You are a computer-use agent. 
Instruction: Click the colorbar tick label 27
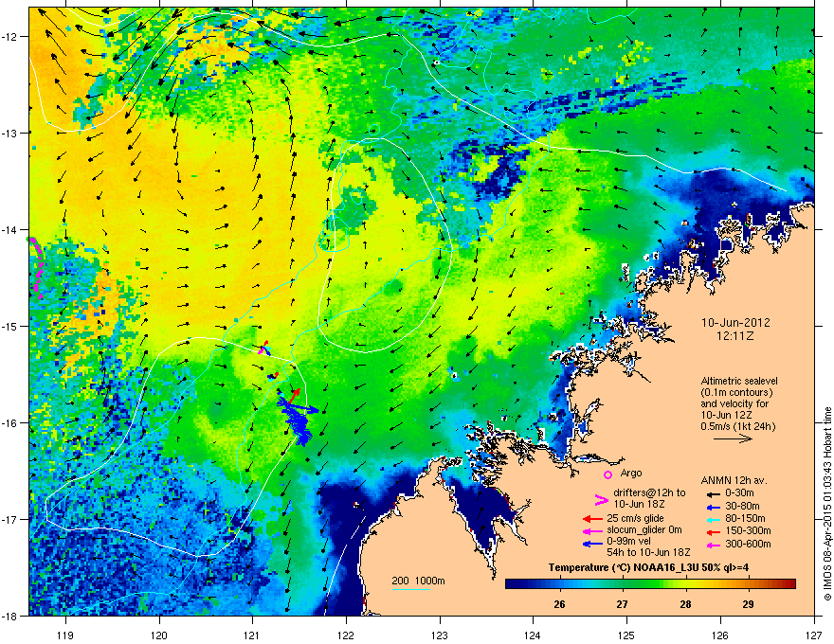tap(623, 604)
